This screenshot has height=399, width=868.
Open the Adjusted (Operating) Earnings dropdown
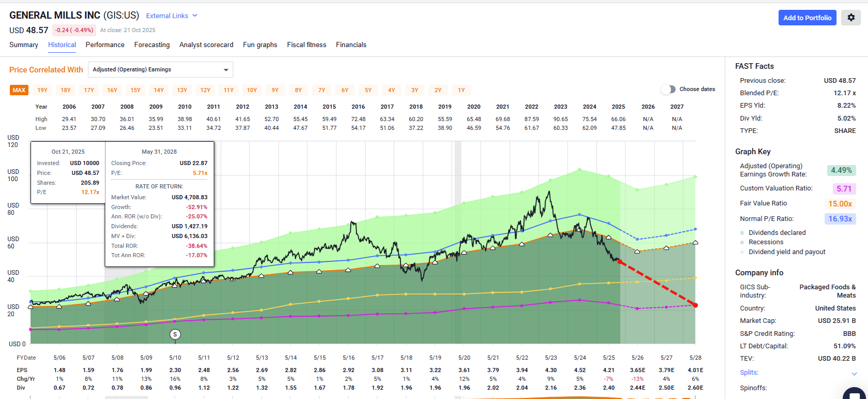[x=160, y=69]
